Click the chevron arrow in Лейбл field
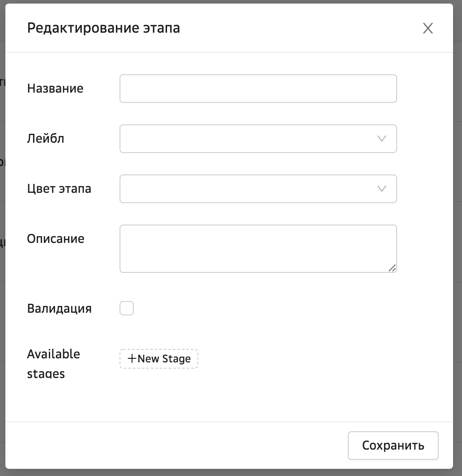 tap(382, 139)
